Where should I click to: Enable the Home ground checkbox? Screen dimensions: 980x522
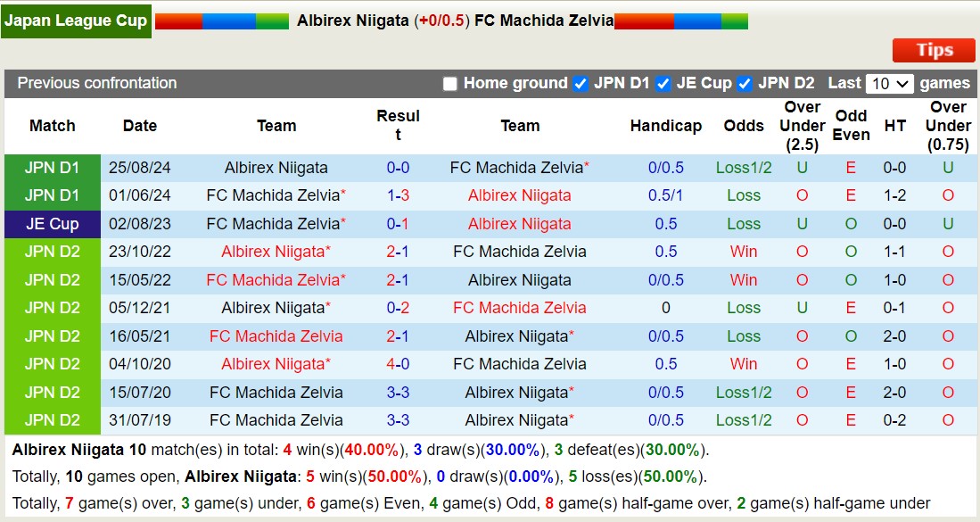click(x=450, y=83)
